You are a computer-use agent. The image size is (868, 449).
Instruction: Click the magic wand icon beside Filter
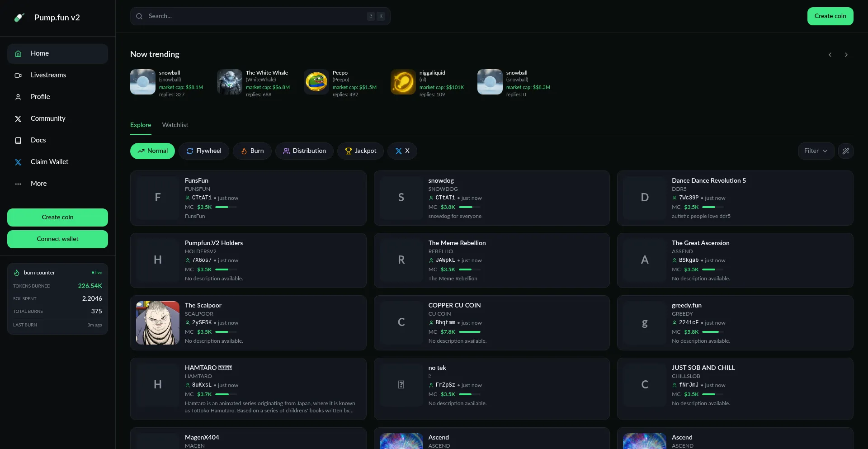click(x=845, y=151)
